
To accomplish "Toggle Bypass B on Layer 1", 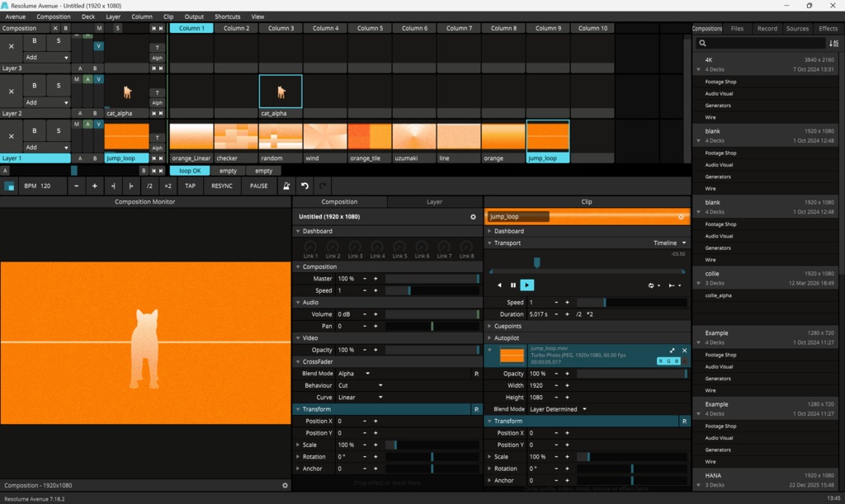I will 35,130.
